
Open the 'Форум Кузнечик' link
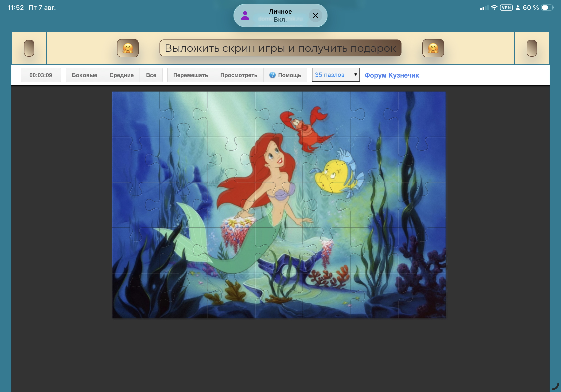tap(392, 75)
